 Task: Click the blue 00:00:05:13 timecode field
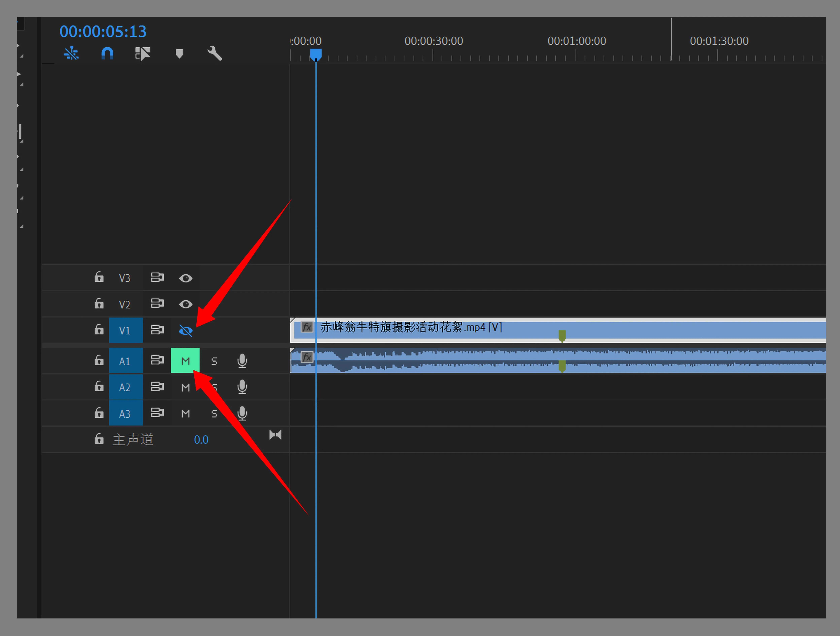click(x=103, y=31)
